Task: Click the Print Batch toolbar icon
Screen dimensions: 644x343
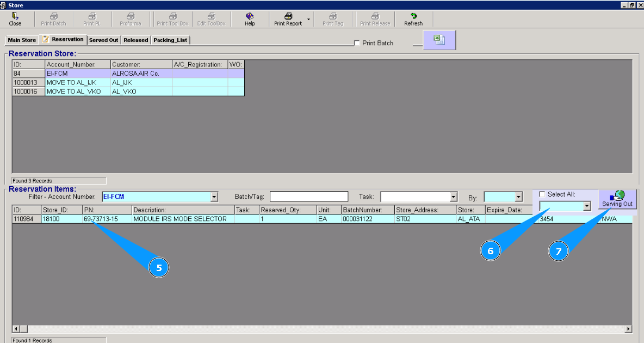Action: (53, 19)
